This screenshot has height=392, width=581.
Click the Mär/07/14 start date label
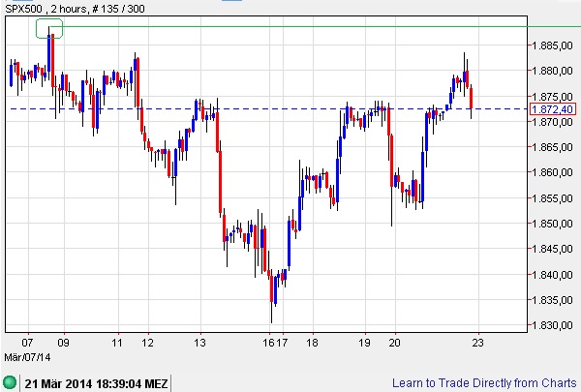coord(27,357)
